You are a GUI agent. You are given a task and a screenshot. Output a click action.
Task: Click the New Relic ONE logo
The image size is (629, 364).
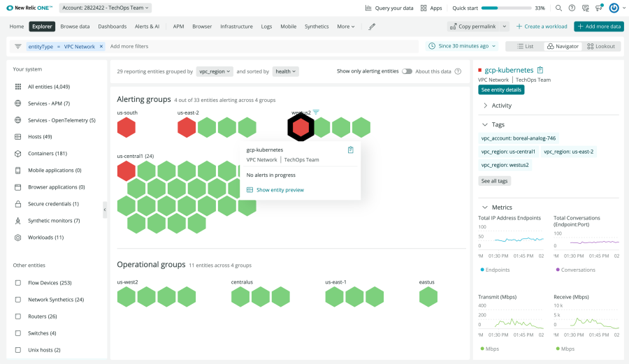coord(29,8)
